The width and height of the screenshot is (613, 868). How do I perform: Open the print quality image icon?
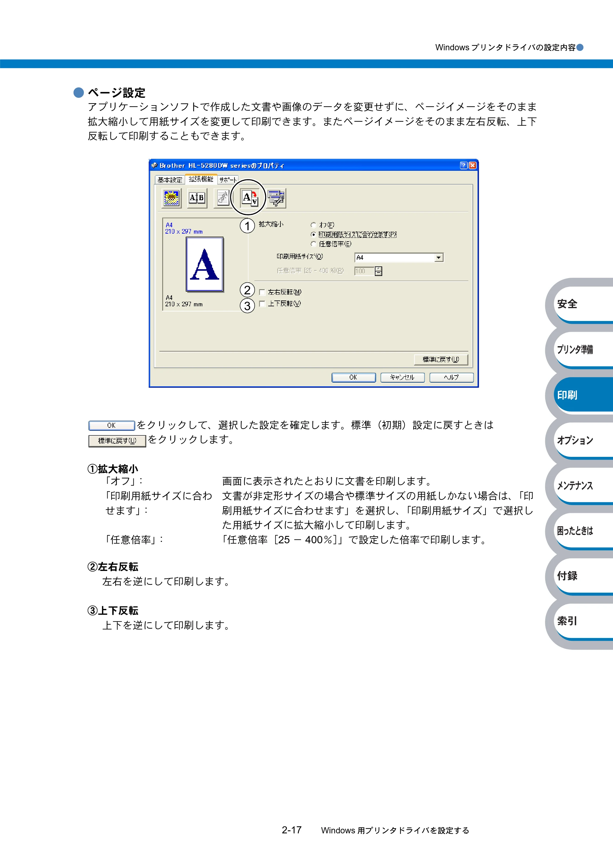172,198
